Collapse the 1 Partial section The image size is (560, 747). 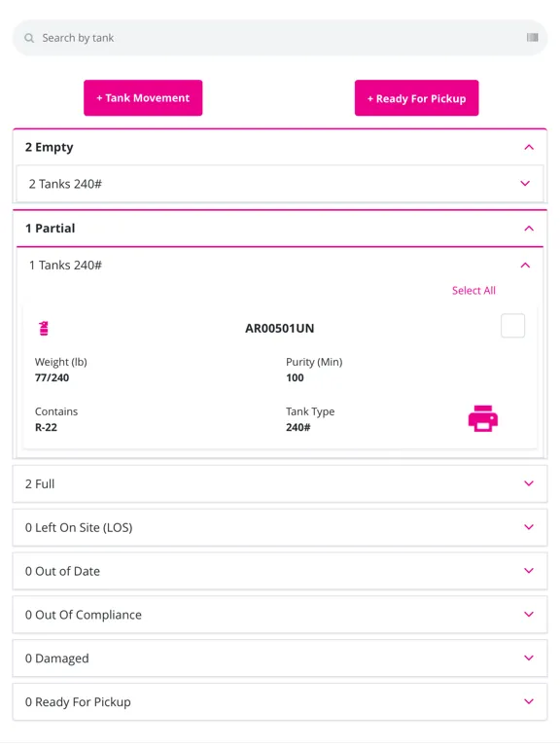[x=529, y=229]
